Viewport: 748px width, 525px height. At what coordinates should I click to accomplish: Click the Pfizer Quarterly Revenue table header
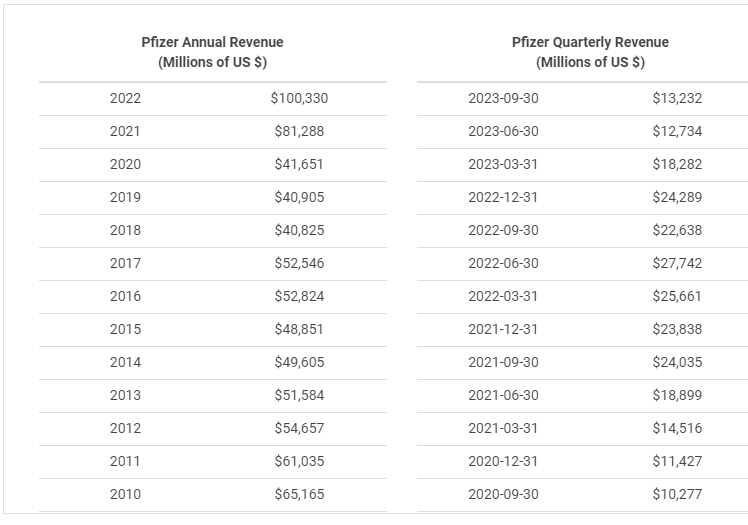coord(590,52)
